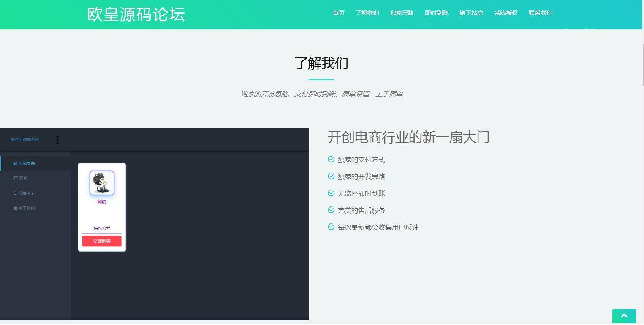
Task: Select 首页 in the navigation bar
Action: tap(338, 13)
